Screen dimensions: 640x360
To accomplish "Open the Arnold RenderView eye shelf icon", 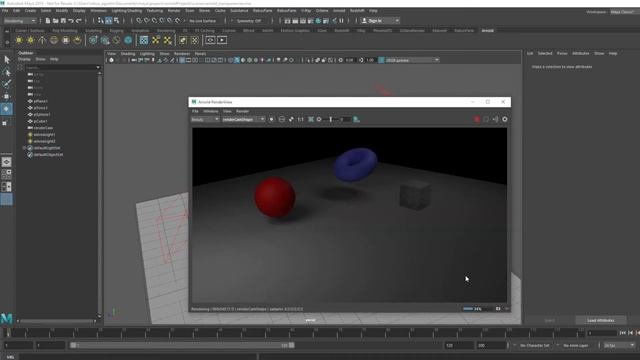I will pyautogui.click(x=210, y=40).
